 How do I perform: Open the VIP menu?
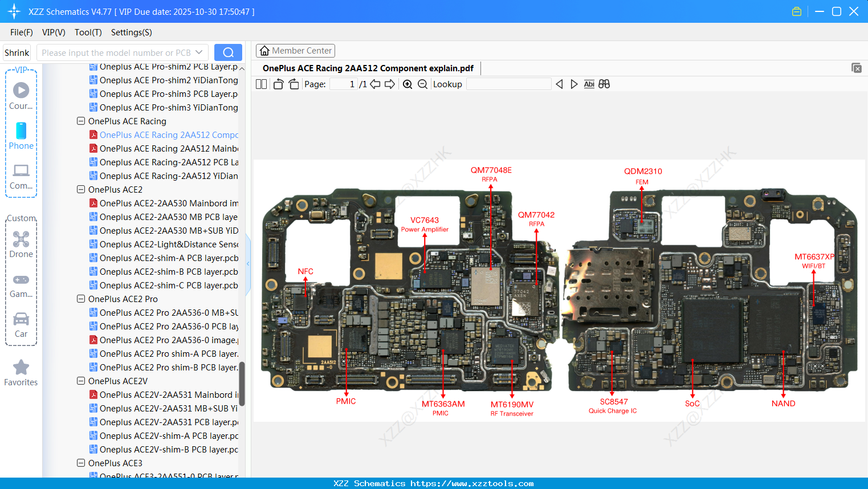[x=53, y=32]
